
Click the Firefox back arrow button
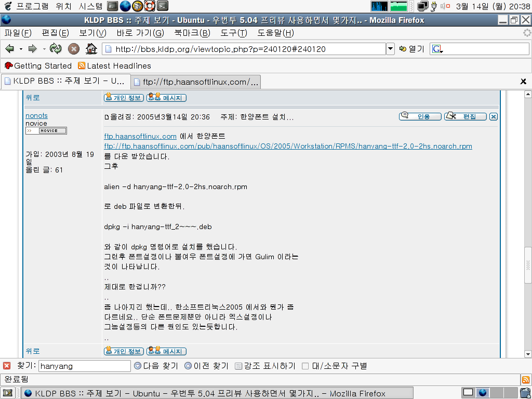point(9,49)
